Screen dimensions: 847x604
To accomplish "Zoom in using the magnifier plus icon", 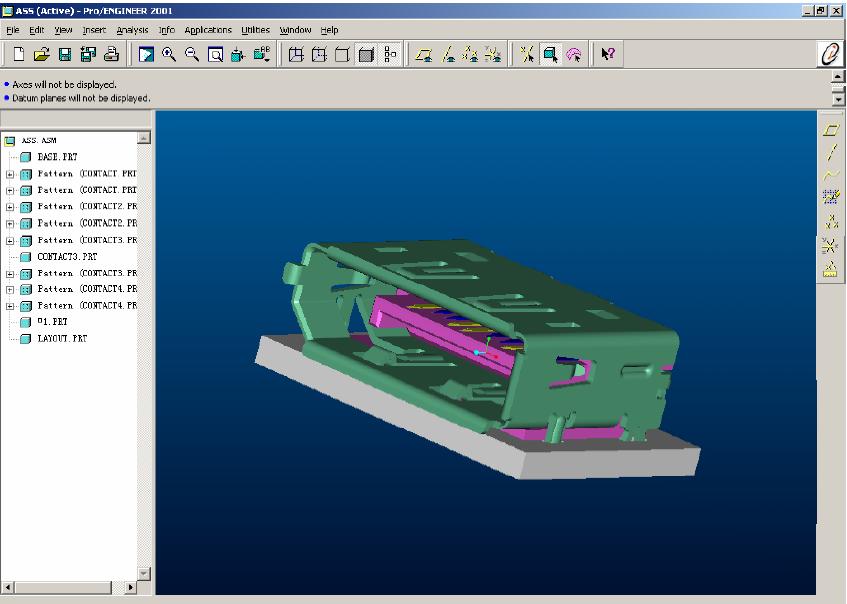I will 169,55.
